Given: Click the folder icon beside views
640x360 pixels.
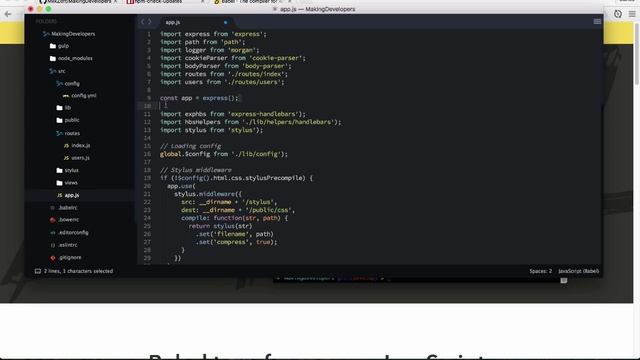Looking at the screenshot, I should (x=59, y=183).
